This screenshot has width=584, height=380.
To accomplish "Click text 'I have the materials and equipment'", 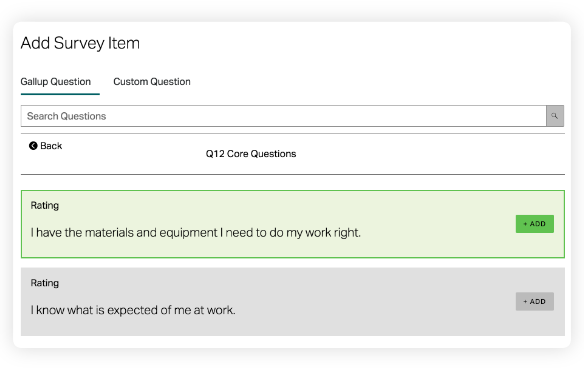I will (x=124, y=233).
